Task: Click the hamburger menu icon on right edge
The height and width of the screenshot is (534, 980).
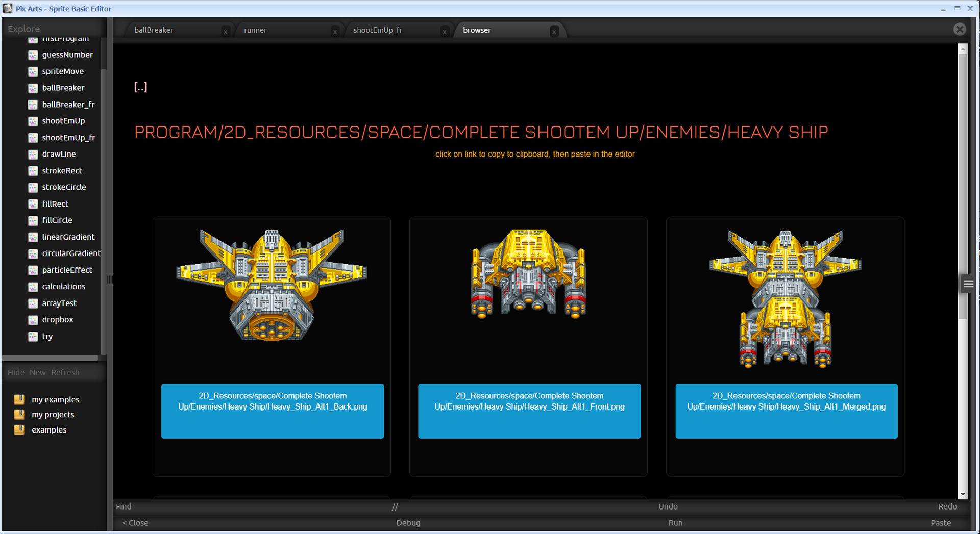Action: coord(968,284)
